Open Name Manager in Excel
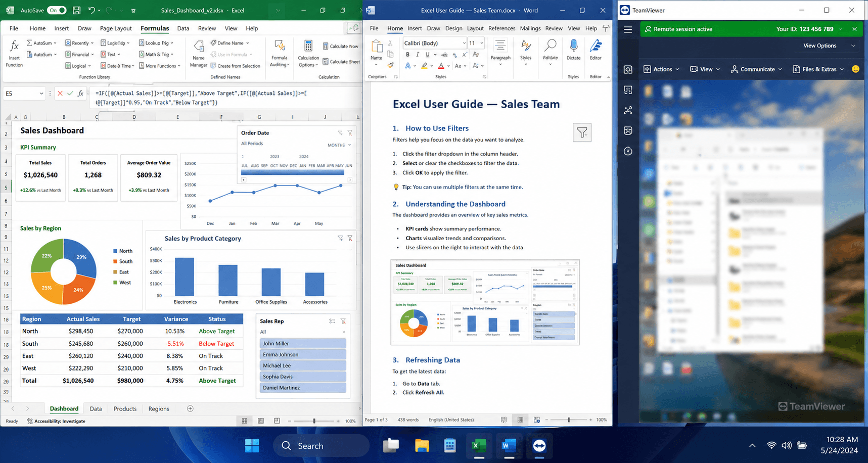Viewport: 868px width, 463px height. pyautogui.click(x=199, y=54)
